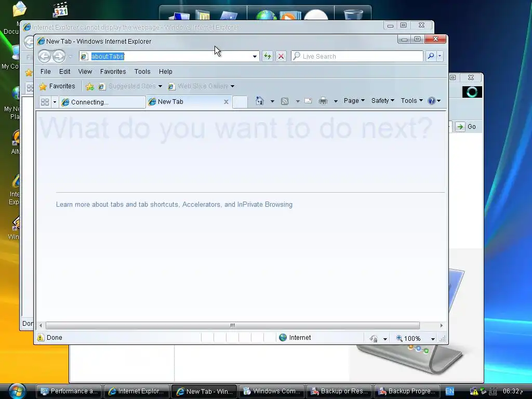Click the Start orb button
Screen dimensions: 532x399
[x=17, y=391]
